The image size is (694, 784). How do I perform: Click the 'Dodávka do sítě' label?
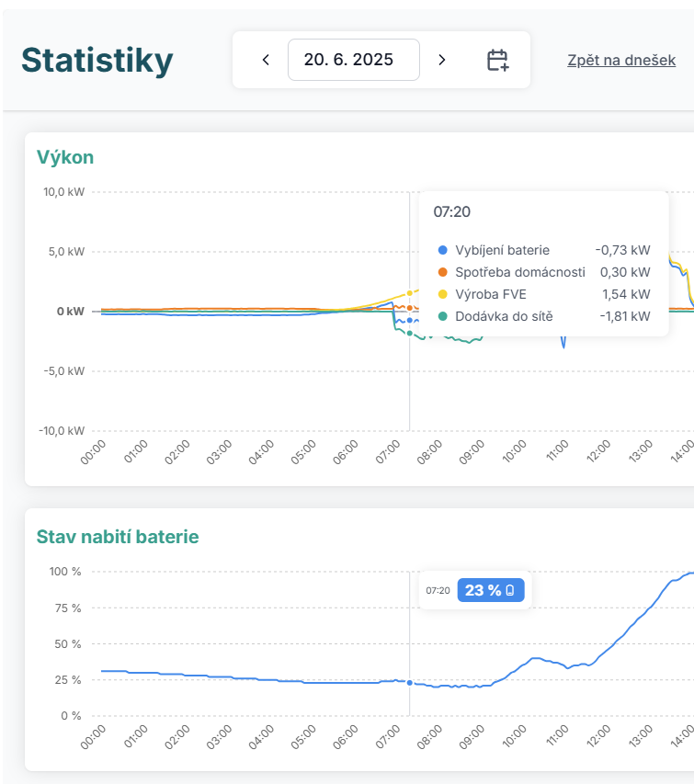[504, 316]
